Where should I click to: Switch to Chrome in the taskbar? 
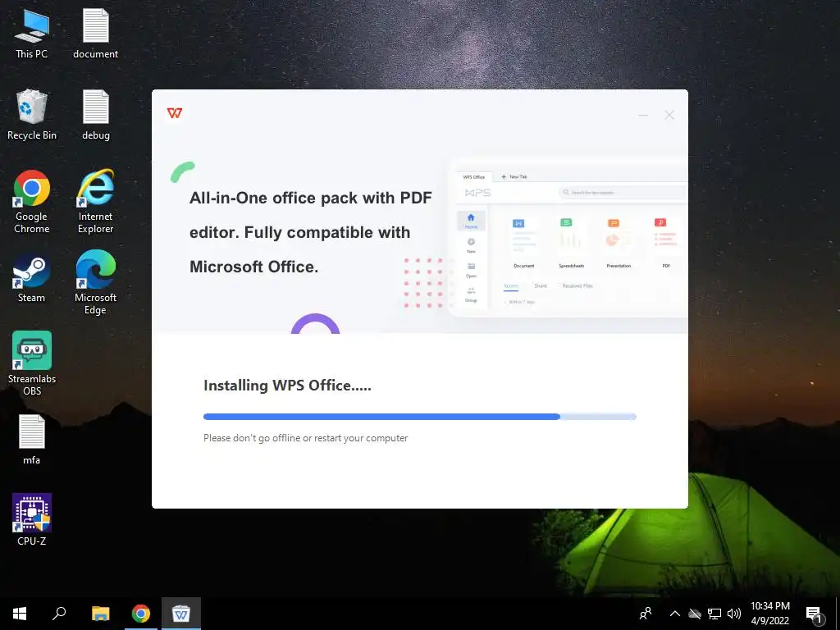pos(141,614)
